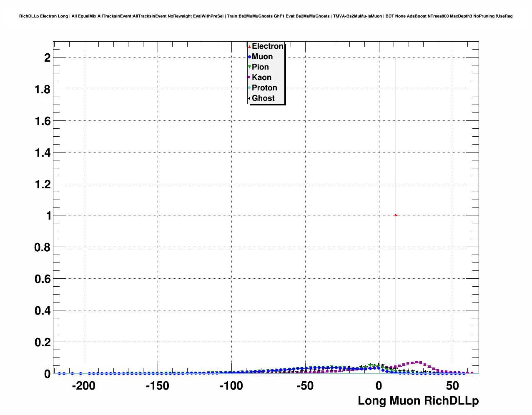Click the y-axis label 1.8

click(43, 90)
